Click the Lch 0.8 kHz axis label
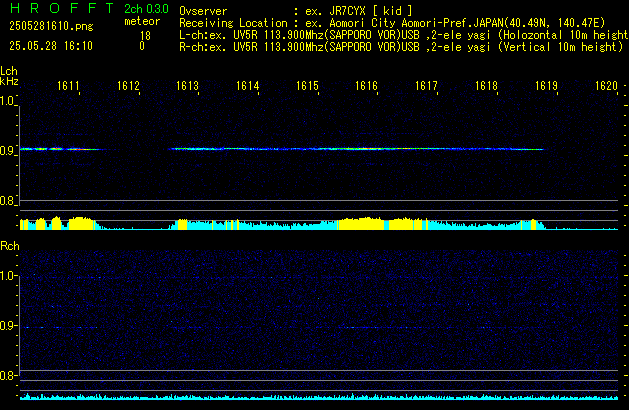629x410 pixels. [7, 201]
